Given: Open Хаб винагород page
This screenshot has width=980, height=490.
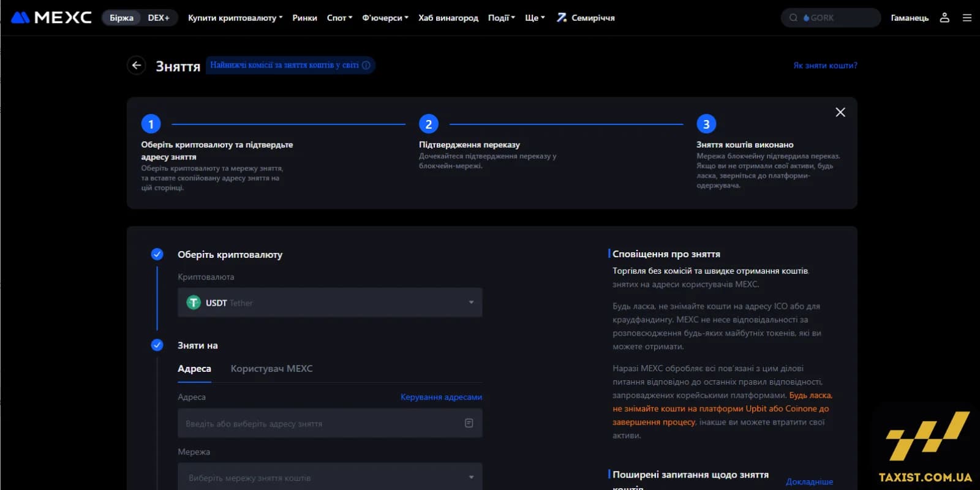Looking at the screenshot, I should point(448,18).
